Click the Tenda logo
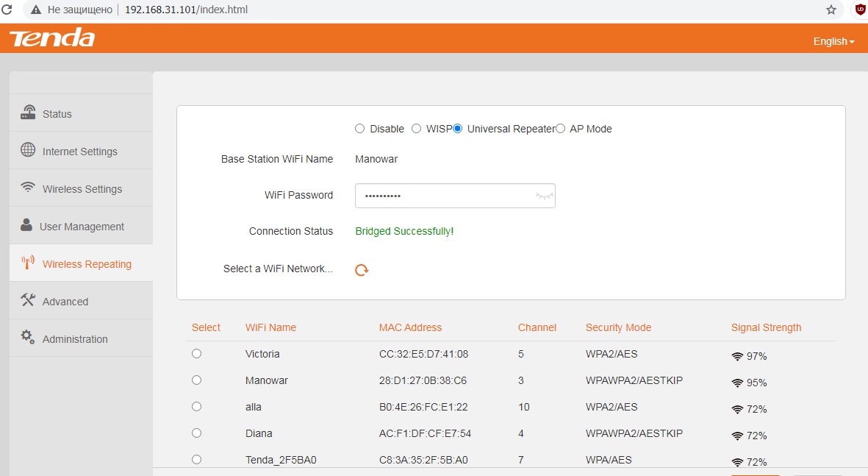The image size is (868, 476). tap(52, 38)
